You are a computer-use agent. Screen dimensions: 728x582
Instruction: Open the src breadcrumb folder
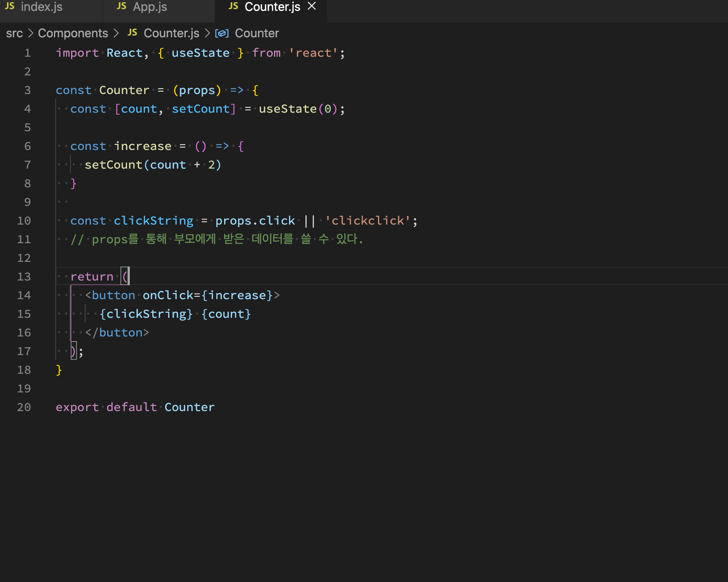[x=14, y=33]
